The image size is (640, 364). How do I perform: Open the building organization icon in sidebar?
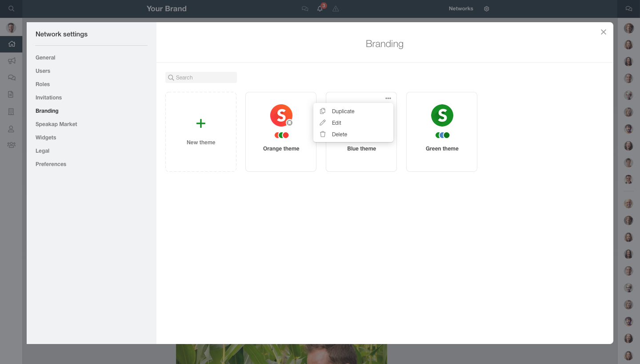pyautogui.click(x=11, y=111)
